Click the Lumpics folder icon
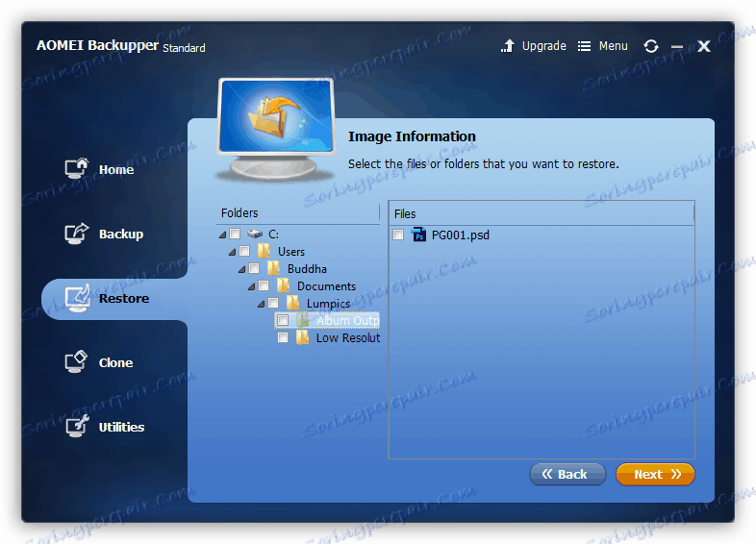The height and width of the screenshot is (544, 756). (x=292, y=303)
